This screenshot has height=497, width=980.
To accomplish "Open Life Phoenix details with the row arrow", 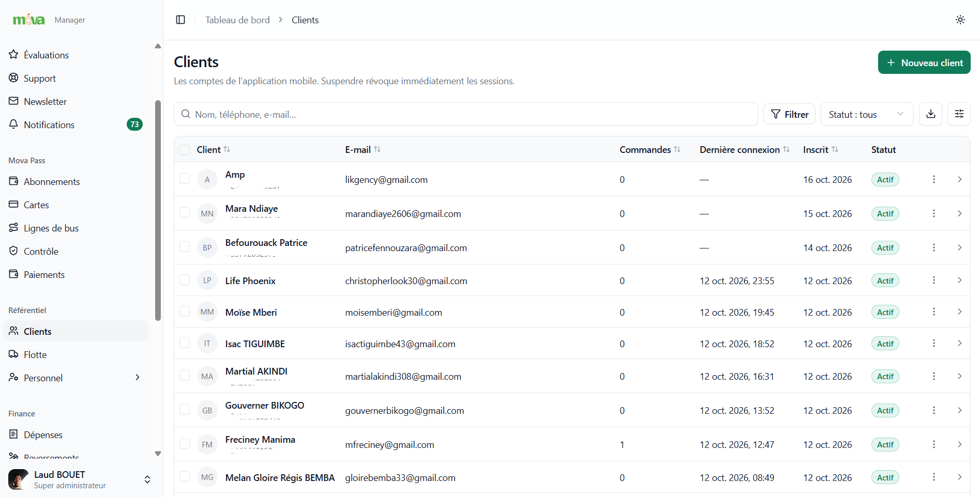I will tap(960, 280).
